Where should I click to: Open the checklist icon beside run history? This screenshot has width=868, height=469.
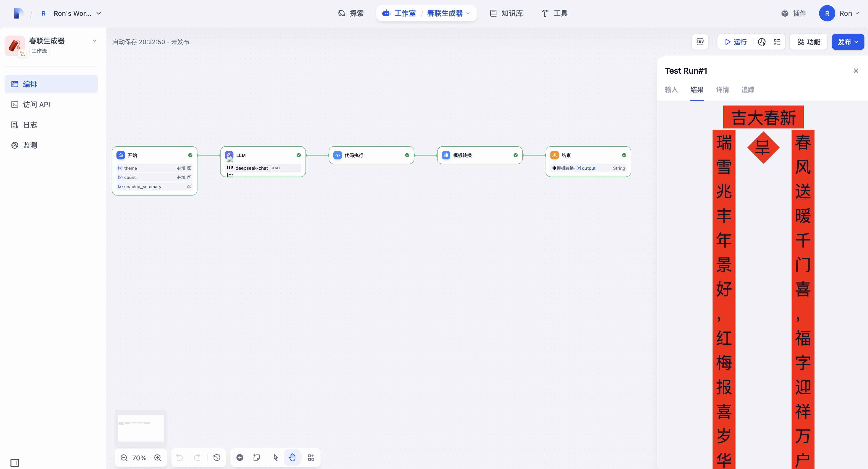tap(777, 42)
